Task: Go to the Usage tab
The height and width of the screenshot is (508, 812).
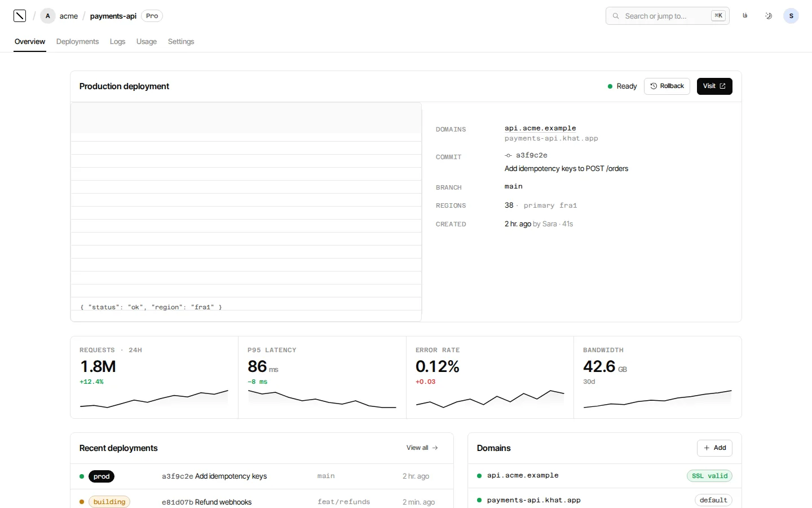Action: 147,42
